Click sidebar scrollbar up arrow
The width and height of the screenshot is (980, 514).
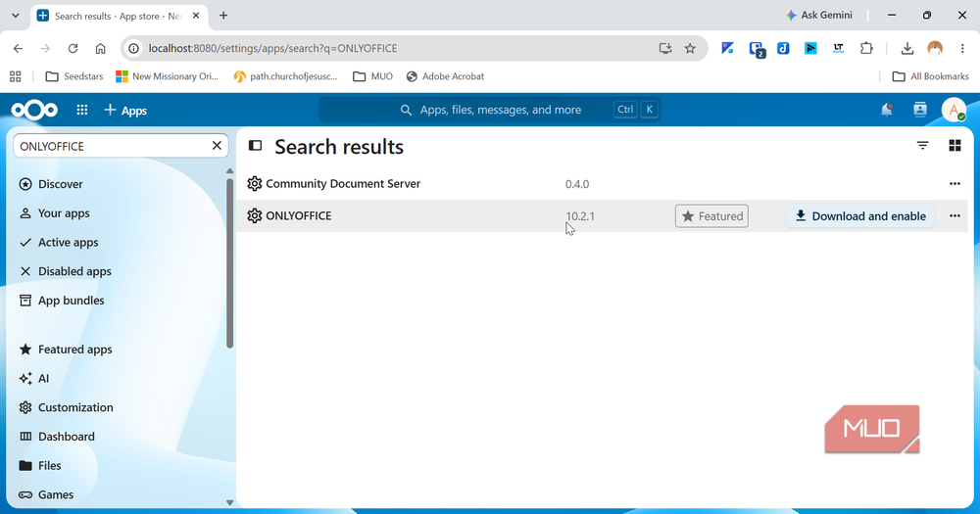pyautogui.click(x=229, y=170)
